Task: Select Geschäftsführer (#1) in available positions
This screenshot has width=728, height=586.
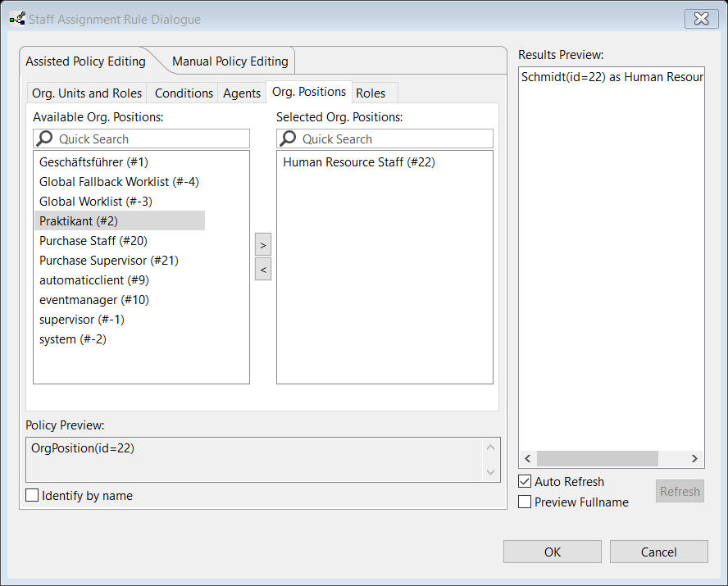Action: tap(93, 162)
